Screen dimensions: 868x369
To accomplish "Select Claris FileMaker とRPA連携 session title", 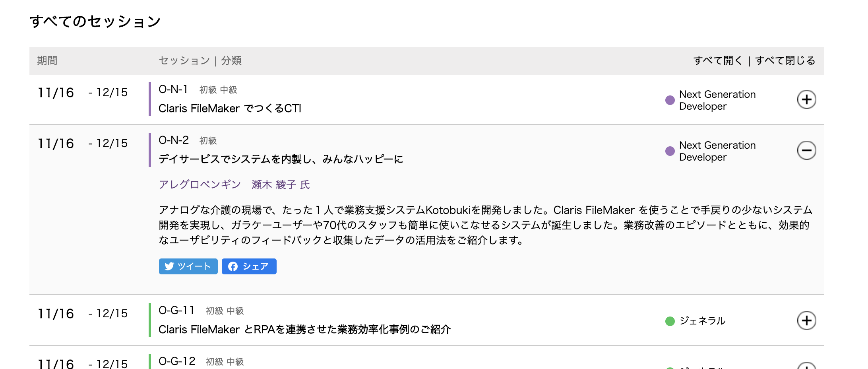I will point(304,329).
